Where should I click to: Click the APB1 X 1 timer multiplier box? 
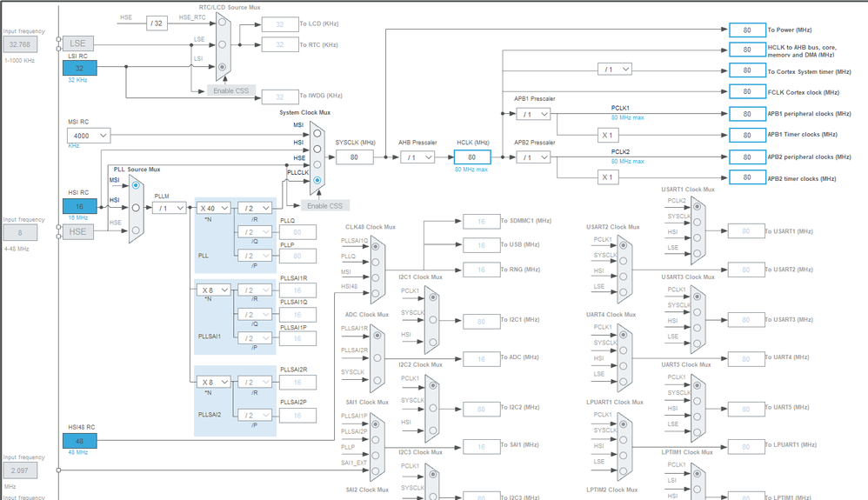click(608, 135)
